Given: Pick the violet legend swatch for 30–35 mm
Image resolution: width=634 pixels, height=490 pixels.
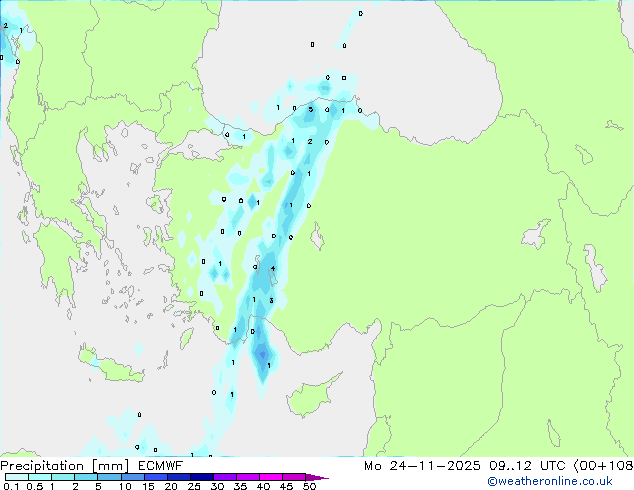Looking at the screenshot, I should (x=224, y=477).
